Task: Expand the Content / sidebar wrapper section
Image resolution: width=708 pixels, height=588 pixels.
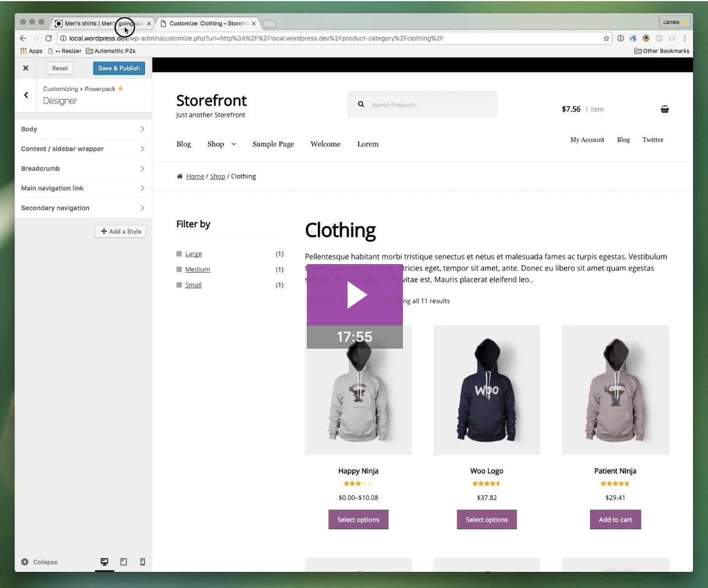Action: 83,149
